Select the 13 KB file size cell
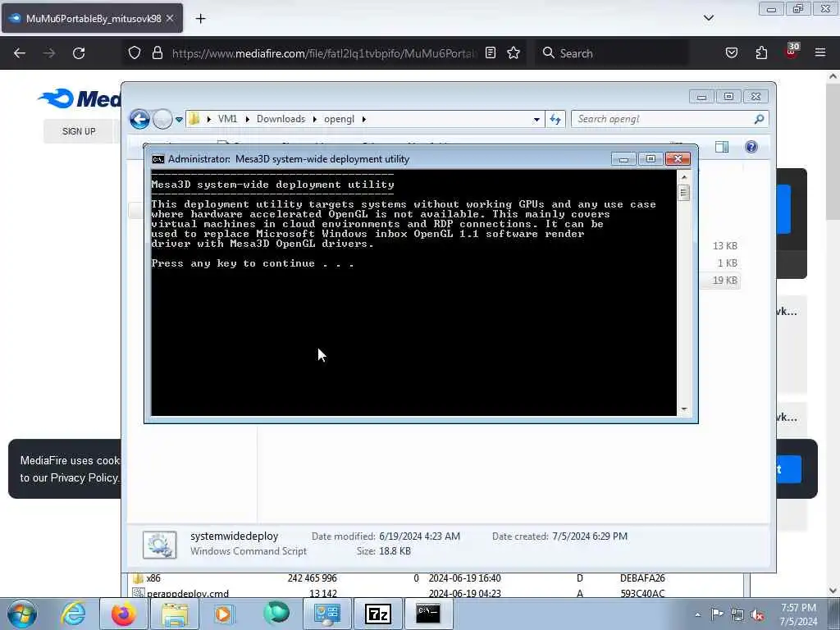The height and width of the screenshot is (630, 840). coord(724,246)
